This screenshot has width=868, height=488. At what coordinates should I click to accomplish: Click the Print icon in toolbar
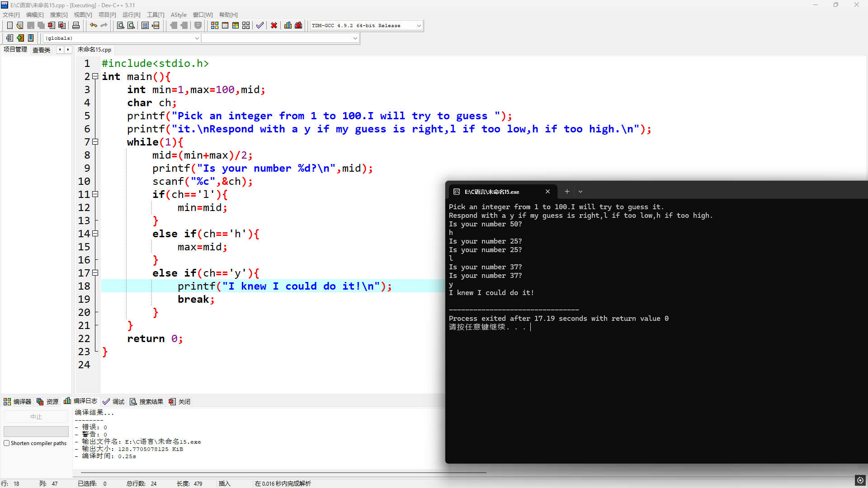pos(76,26)
